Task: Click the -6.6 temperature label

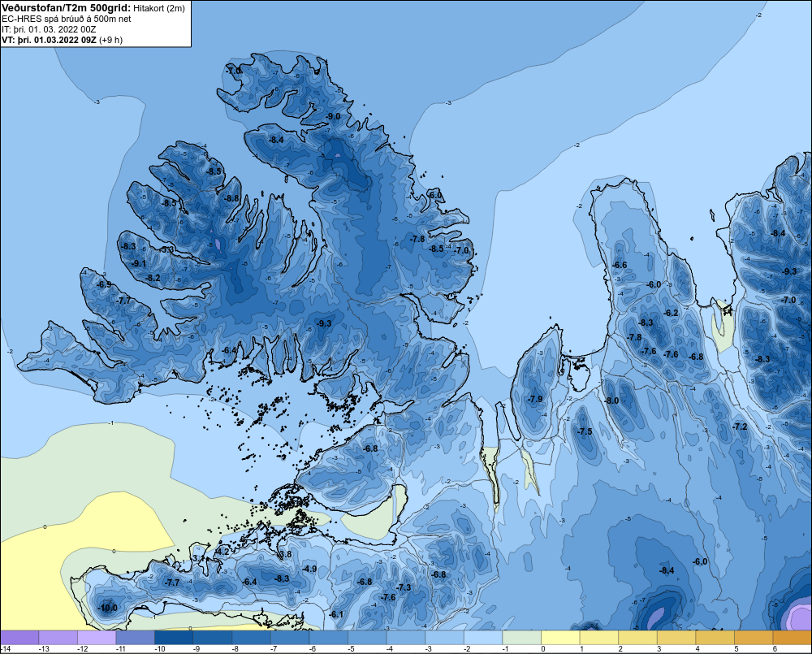Action: [x=620, y=265]
